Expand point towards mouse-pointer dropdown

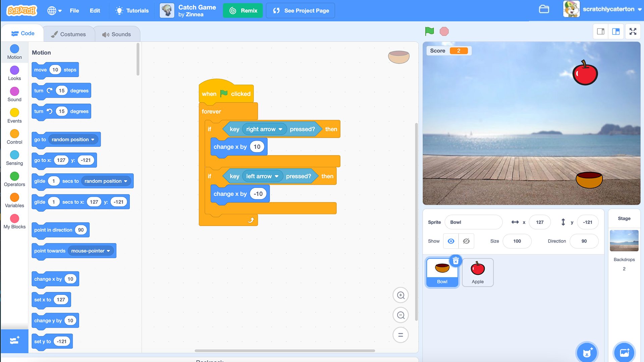pos(91,251)
